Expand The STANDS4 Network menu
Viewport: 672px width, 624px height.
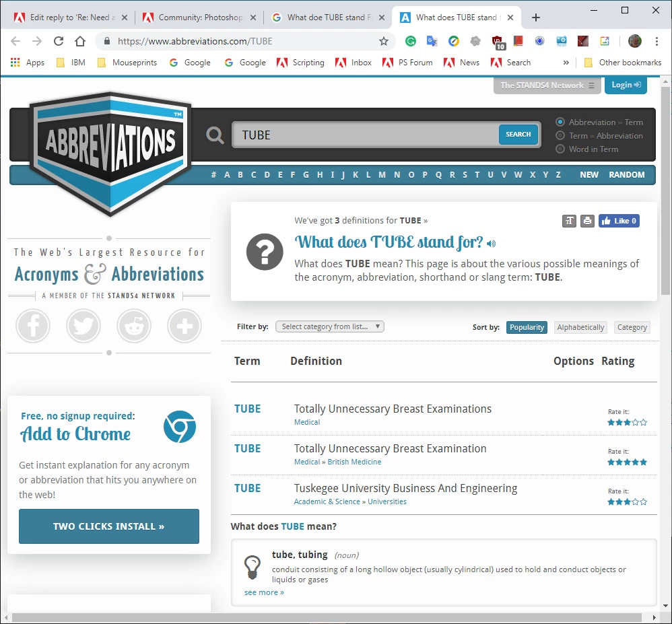pos(547,85)
